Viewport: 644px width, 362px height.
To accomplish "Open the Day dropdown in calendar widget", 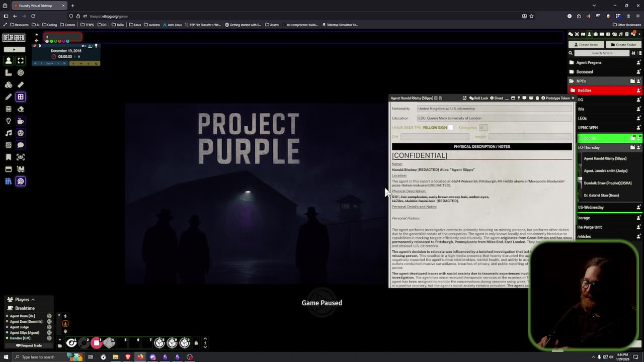I will [49, 63].
